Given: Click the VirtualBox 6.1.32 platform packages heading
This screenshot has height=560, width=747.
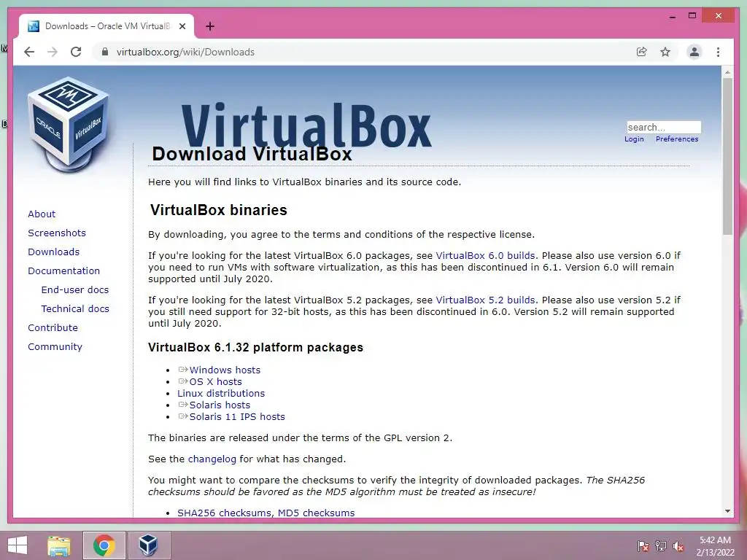Looking at the screenshot, I should [255, 347].
